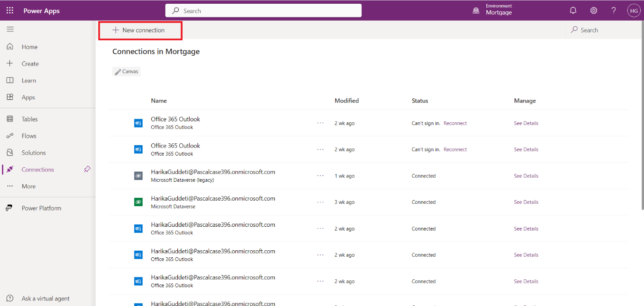
Task: Collapse the left navigation hamburger menu
Action: (10, 29)
